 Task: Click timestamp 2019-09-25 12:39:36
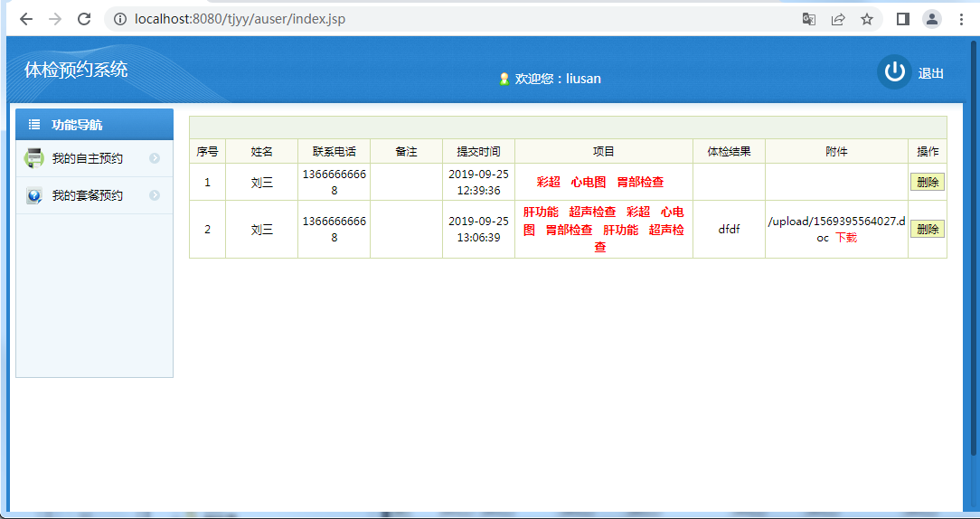[x=479, y=183]
